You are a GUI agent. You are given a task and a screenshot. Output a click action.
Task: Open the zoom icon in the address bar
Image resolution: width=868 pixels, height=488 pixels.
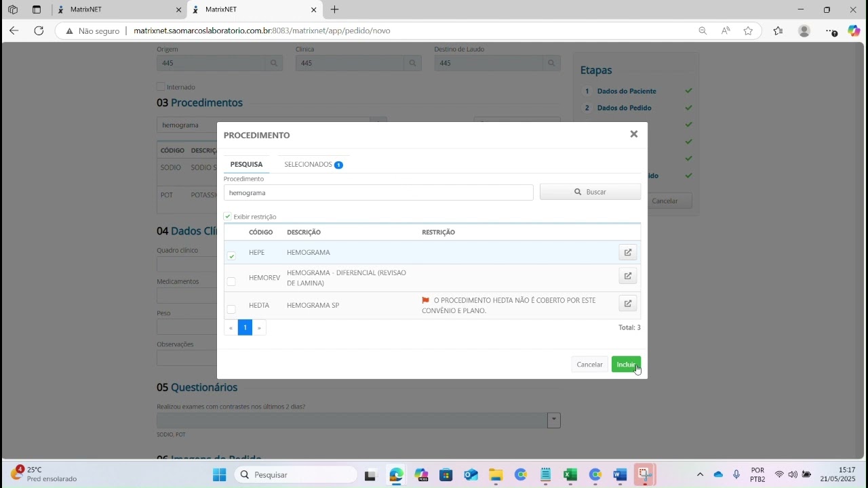point(703,30)
